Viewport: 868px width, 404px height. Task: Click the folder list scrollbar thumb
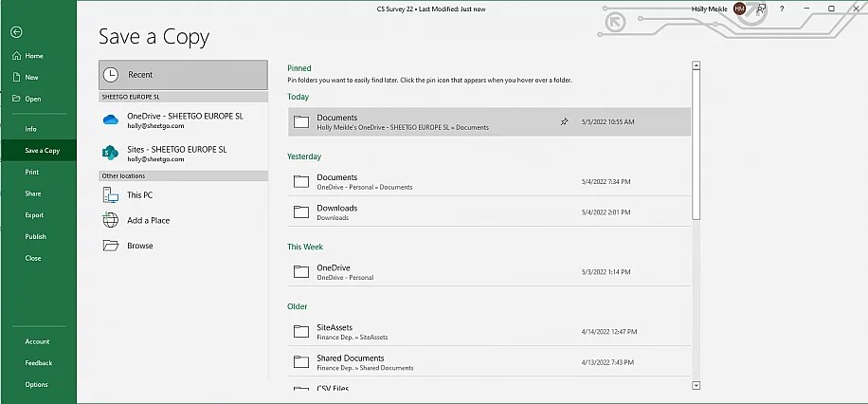(x=696, y=145)
